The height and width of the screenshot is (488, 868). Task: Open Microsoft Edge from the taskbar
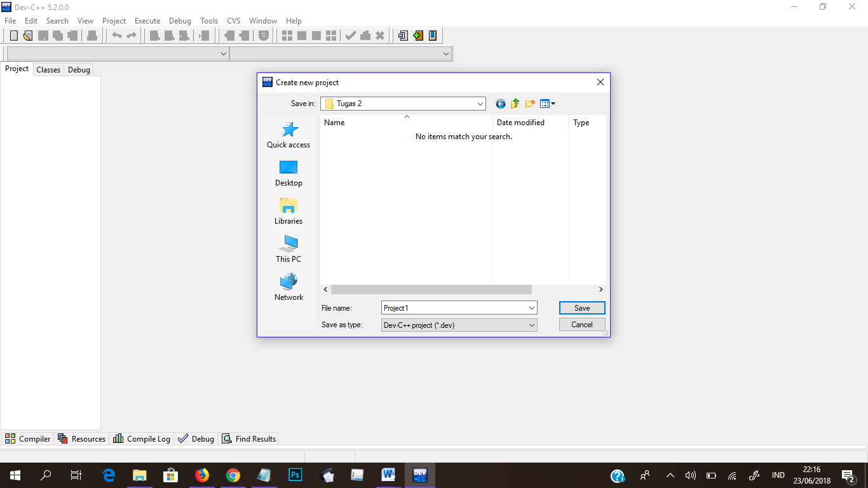pyautogui.click(x=109, y=475)
